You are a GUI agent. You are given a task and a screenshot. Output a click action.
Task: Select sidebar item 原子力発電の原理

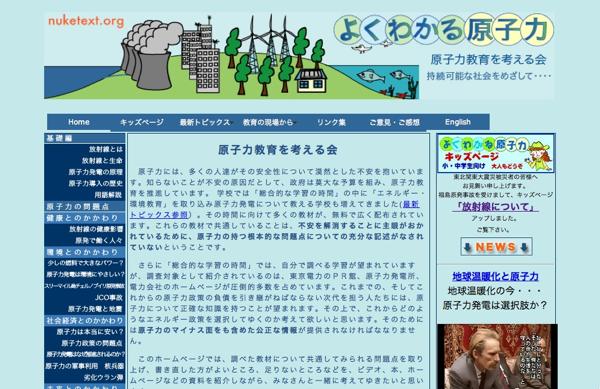pos(96,172)
